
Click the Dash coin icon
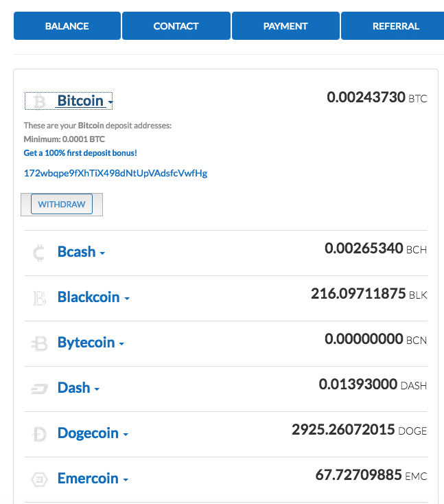39,389
